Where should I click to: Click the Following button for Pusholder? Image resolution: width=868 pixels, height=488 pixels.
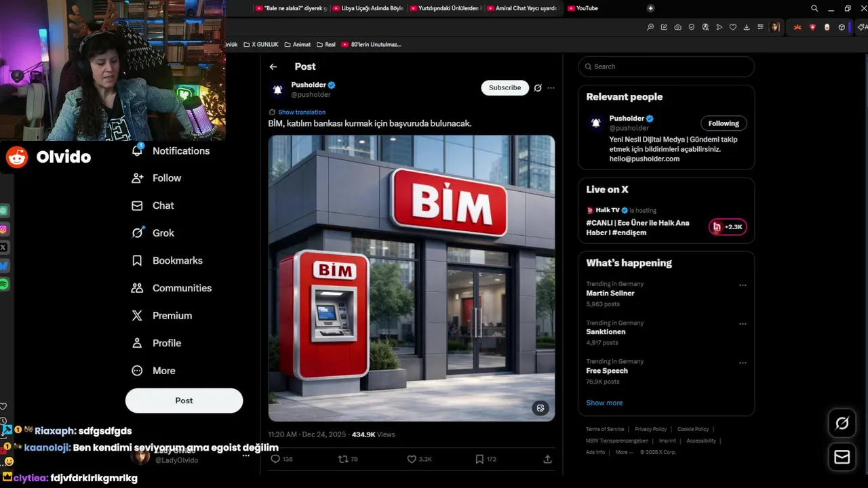[724, 123]
